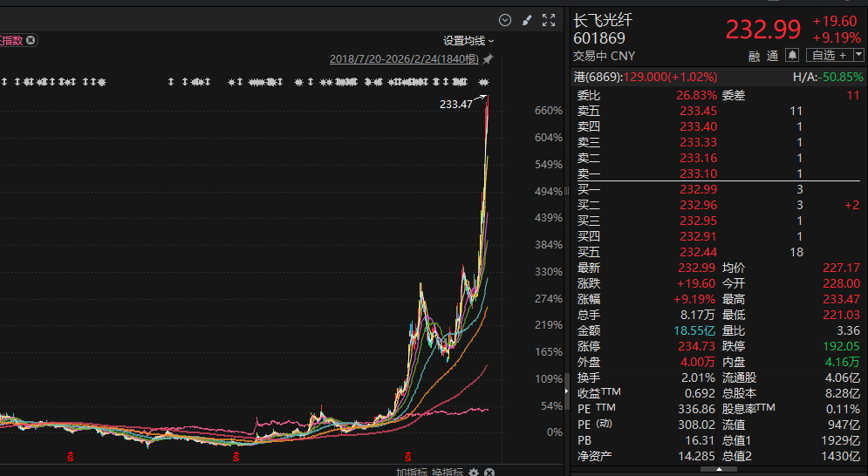Click the 买一 bid price 232.99 row
The image size is (868, 476).
pos(698,189)
